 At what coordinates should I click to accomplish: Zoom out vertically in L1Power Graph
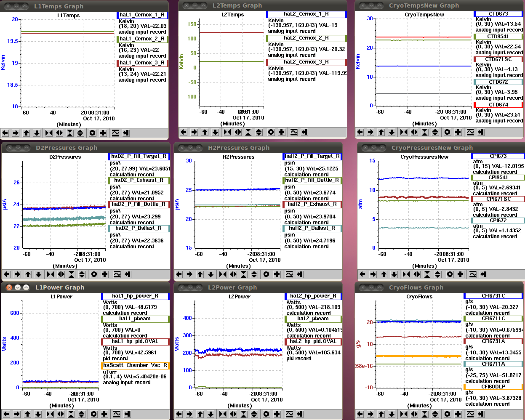[82, 414]
